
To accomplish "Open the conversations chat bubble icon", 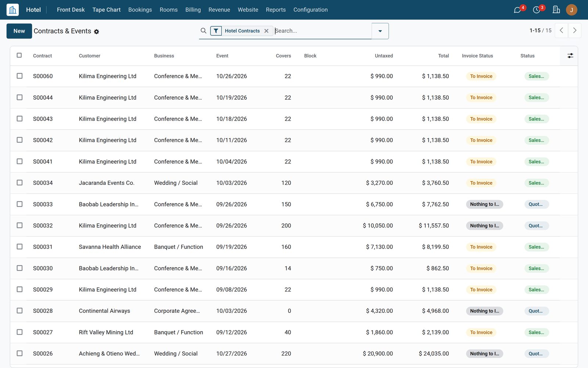I will [517, 10].
